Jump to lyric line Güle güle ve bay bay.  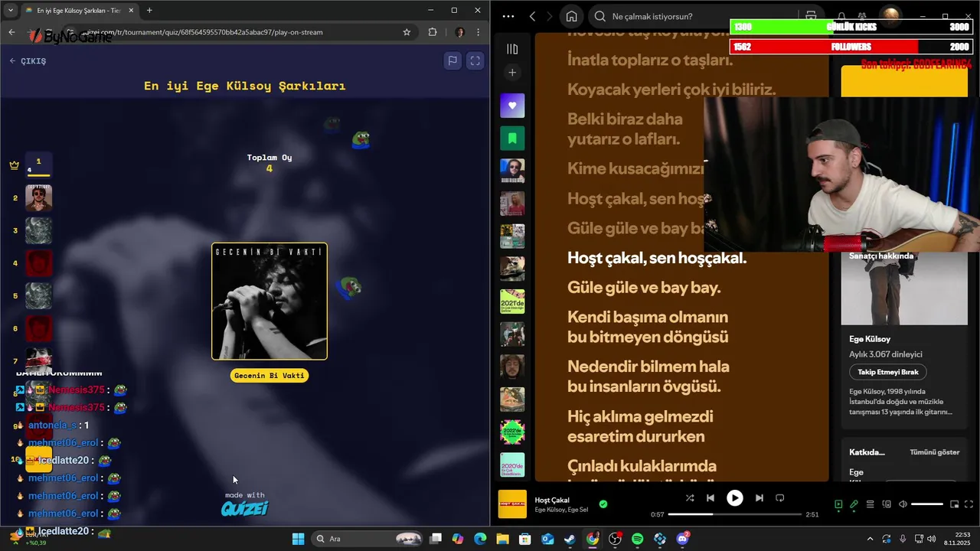click(644, 288)
